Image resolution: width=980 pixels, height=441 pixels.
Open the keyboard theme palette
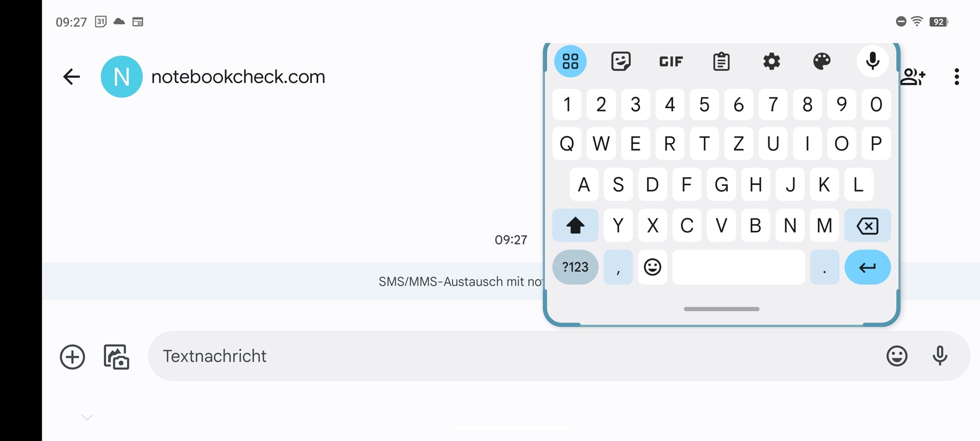[822, 61]
